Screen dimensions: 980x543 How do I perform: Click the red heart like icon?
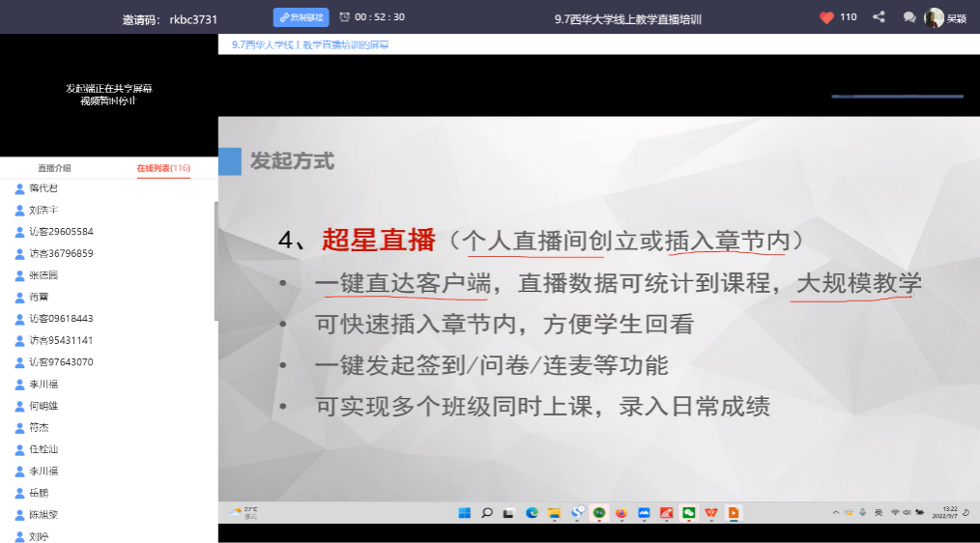pyautogui.click(x=826, y=17)
